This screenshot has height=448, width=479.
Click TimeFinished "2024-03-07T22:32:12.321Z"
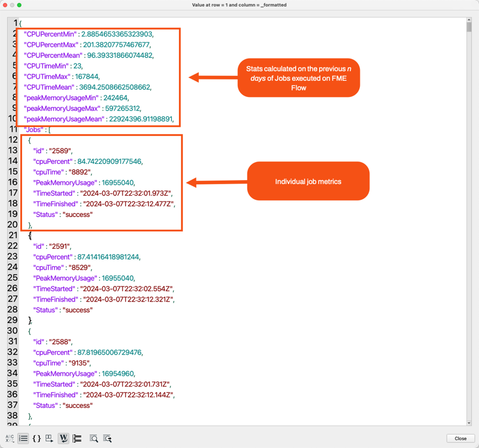(x=129, y=300)
